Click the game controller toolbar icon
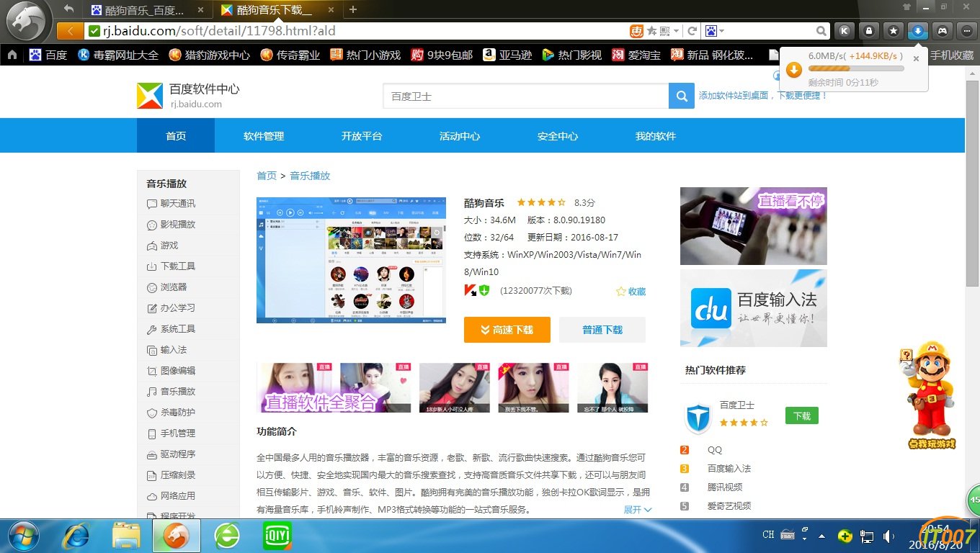 coord(943,31)
